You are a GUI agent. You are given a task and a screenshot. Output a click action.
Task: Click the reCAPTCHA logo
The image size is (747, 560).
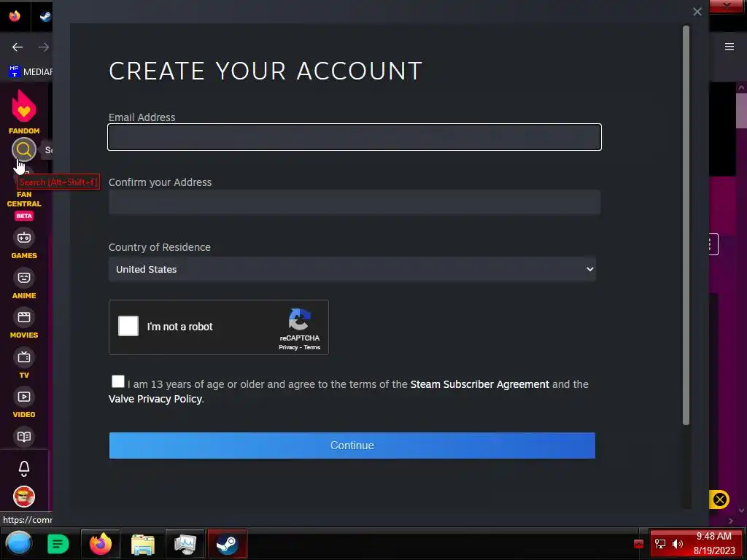pos(300,319)
